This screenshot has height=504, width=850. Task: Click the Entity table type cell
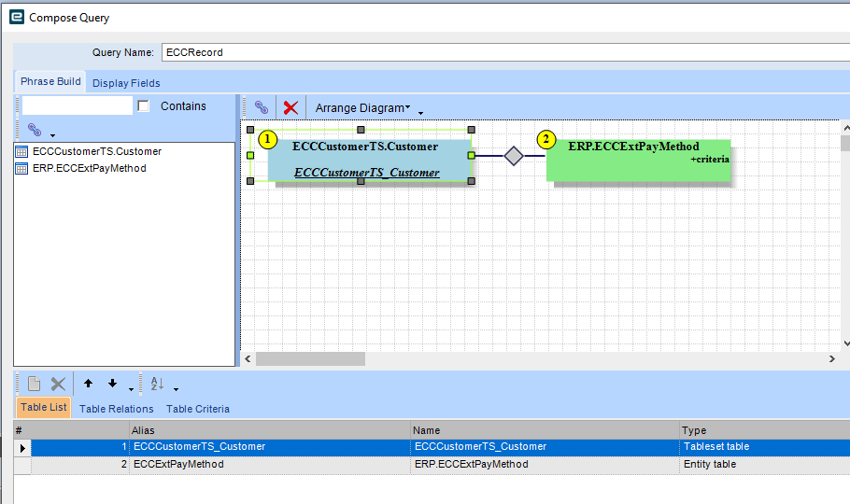[764, 465]
